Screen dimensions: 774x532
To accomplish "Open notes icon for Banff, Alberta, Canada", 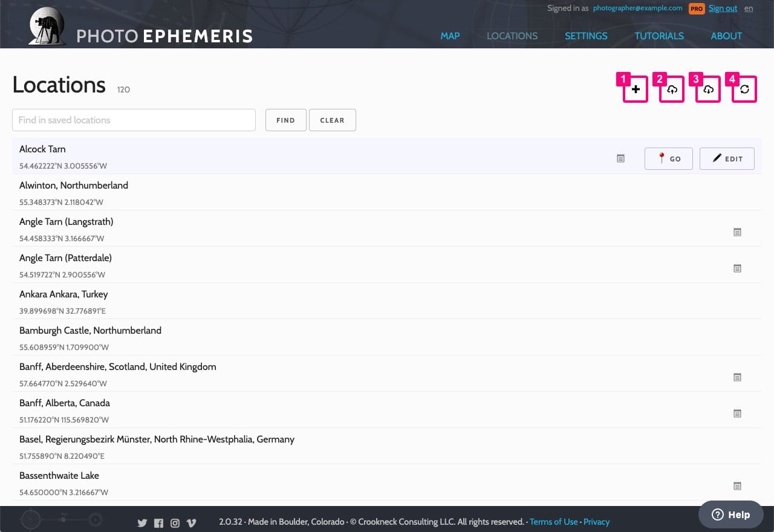I will pos(737,413).
